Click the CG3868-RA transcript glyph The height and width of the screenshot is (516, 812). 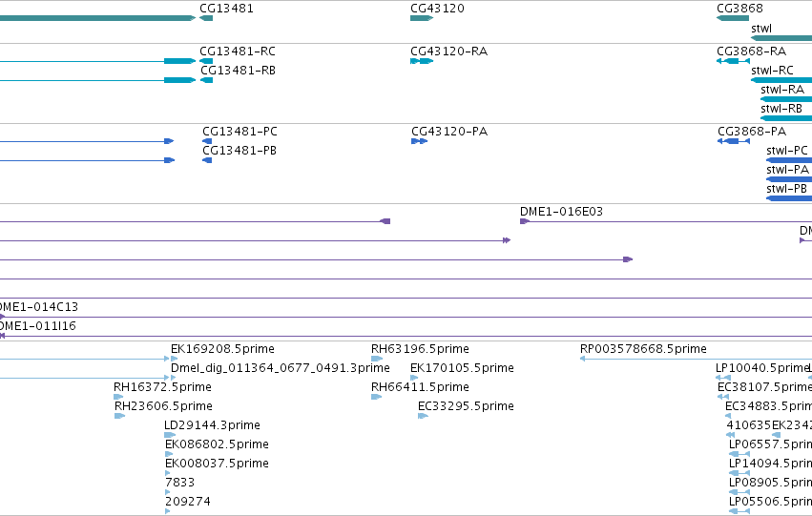point(734,61)
